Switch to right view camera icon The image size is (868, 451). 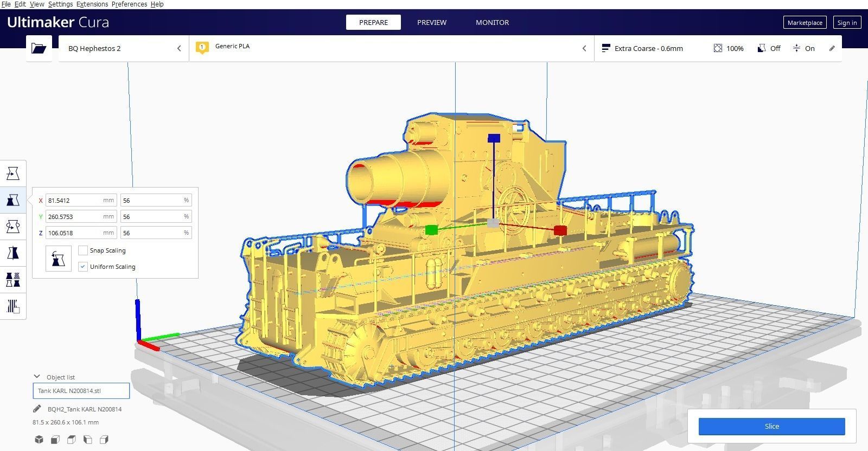pos(104,440)
